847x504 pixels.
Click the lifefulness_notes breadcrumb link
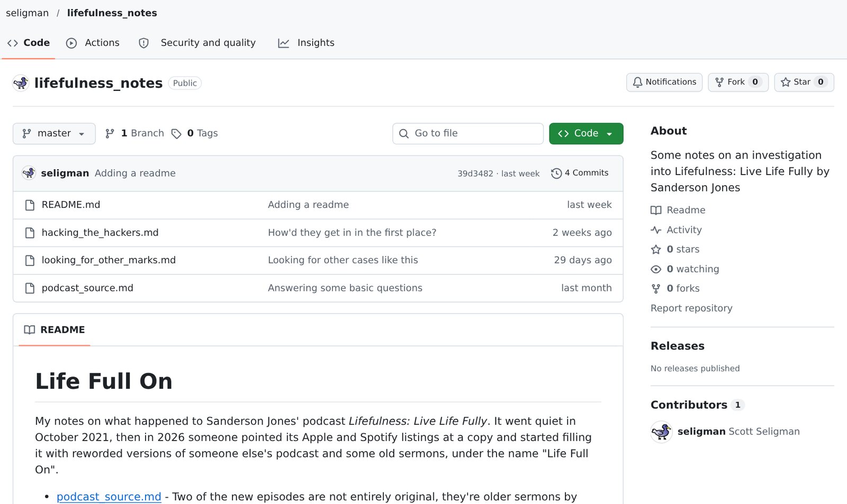click(x=112, y=13)
